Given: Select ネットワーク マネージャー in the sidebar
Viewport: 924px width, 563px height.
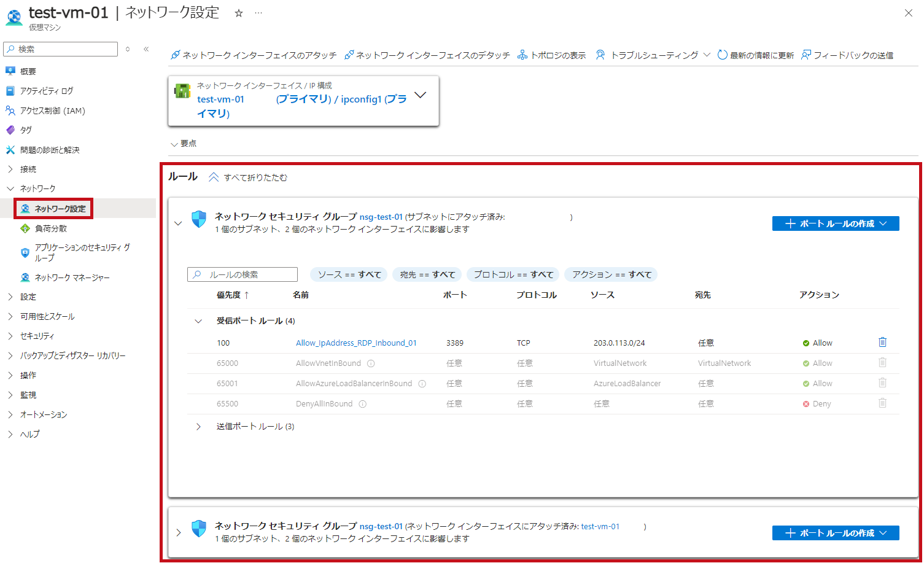Looking at the screenshot, I should [72, 278].
